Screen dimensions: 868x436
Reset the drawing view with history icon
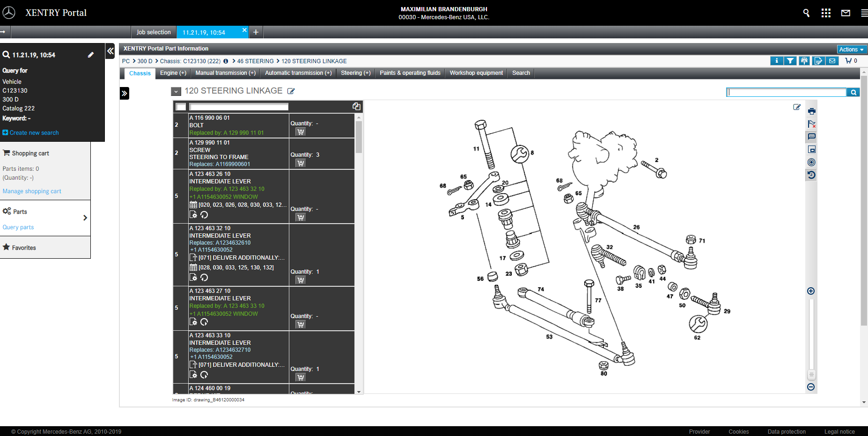point(811,175)
